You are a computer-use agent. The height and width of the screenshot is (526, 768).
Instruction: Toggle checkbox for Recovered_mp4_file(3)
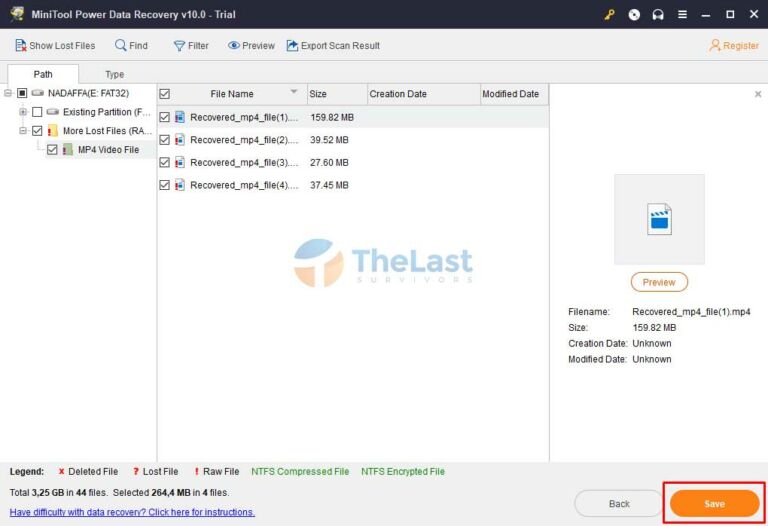pyautogui.click(x=165, y=162)
